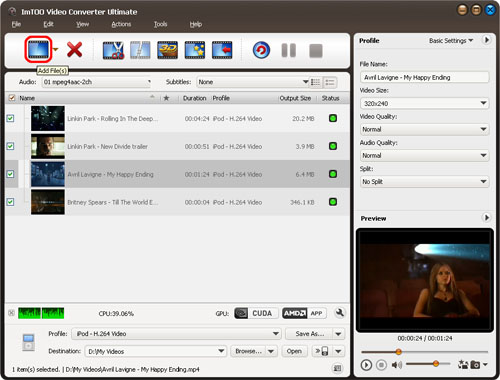
Task: Enable AMD APP GPU acceleration
Action: tap(304, 313)
